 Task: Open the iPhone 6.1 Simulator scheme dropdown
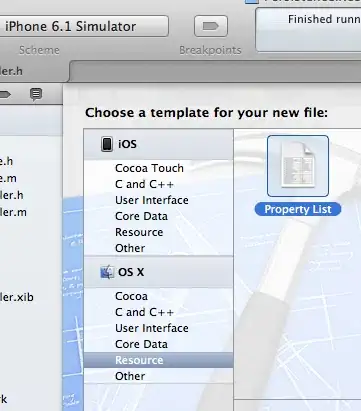(84, 26)
